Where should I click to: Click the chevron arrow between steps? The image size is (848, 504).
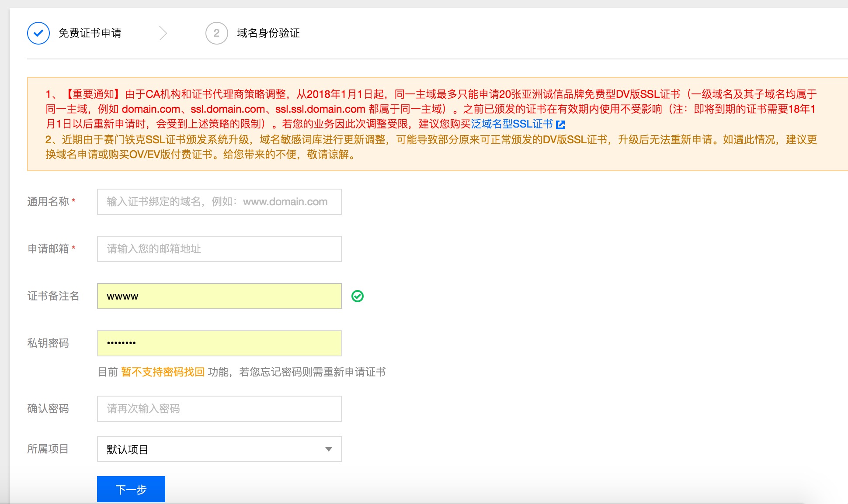[x=163, y=33]
